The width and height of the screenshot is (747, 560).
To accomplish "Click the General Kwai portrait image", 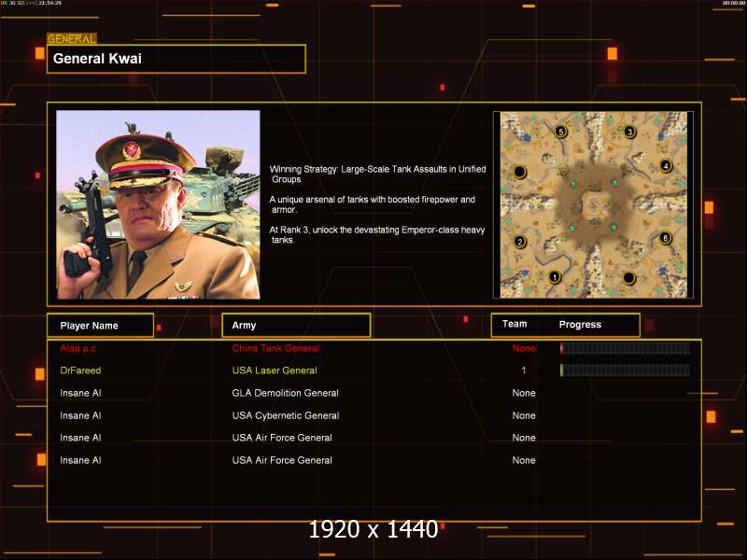I will point(158,204).
